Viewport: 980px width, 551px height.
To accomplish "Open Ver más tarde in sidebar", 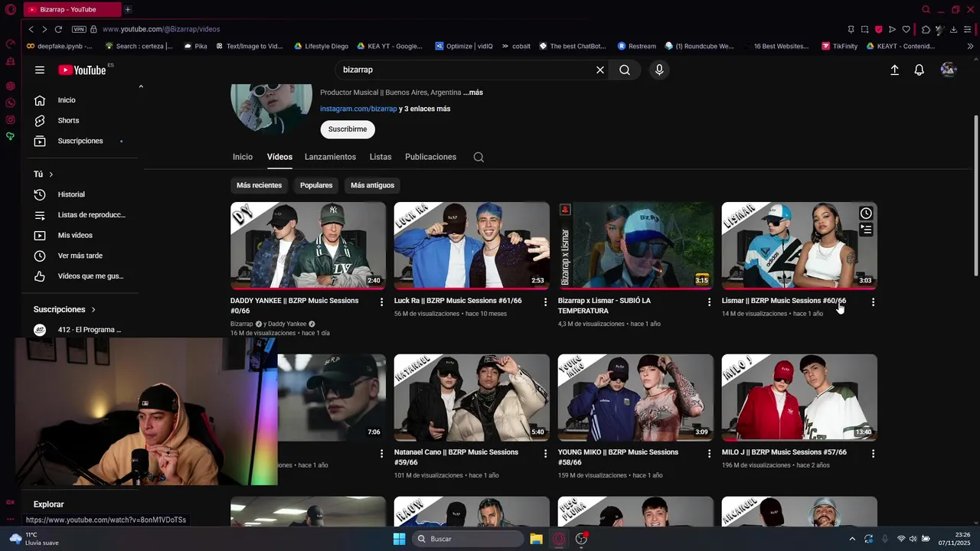I will pyautogui.click(x=80, y=256).
